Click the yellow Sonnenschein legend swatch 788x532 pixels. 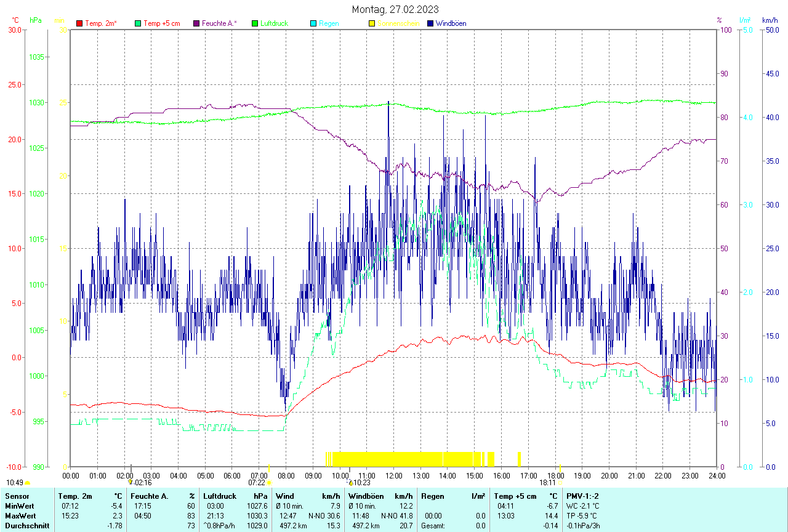[372, 23]
